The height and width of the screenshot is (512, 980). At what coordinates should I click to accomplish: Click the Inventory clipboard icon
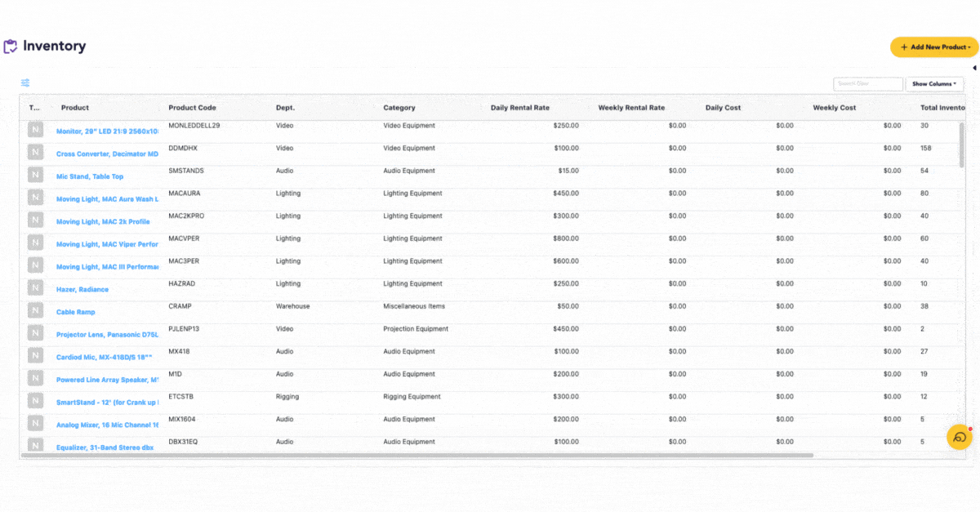point(11,47)
